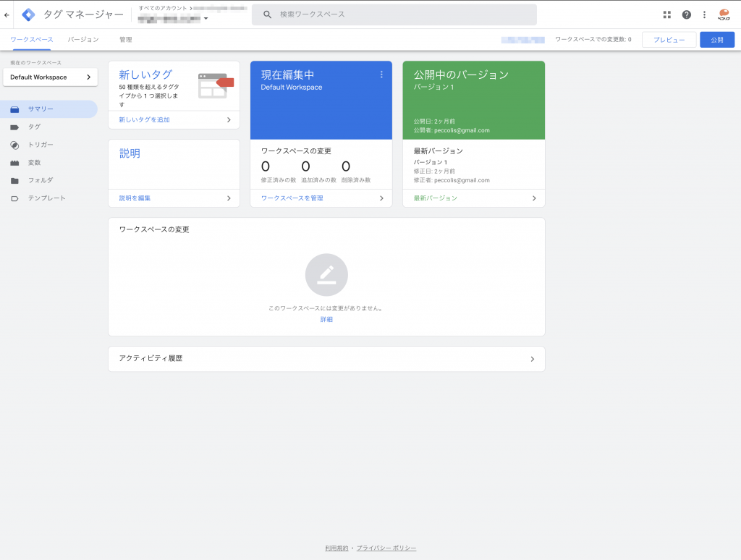
Task: Switch to the ワークスペース tab
Action: click(x=32, y=40)
